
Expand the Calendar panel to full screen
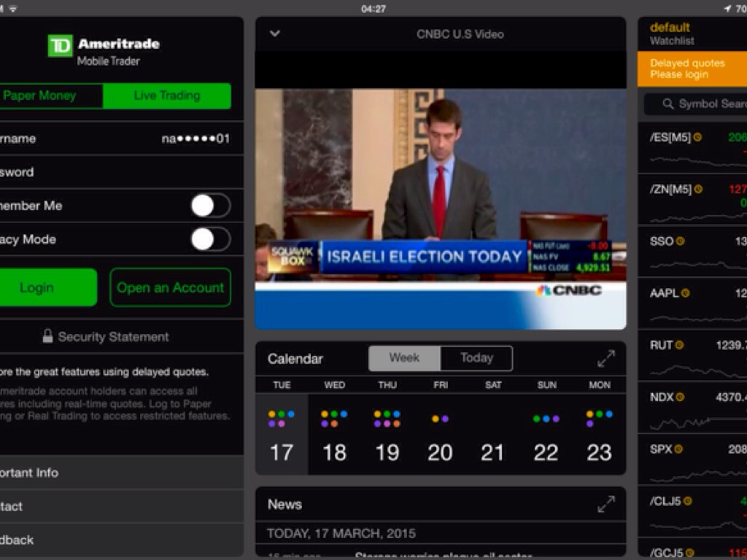coord(605,359)
